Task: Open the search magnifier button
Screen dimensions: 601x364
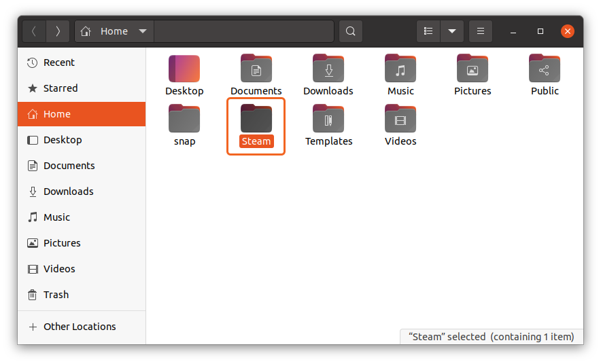Action: (350, 31)
